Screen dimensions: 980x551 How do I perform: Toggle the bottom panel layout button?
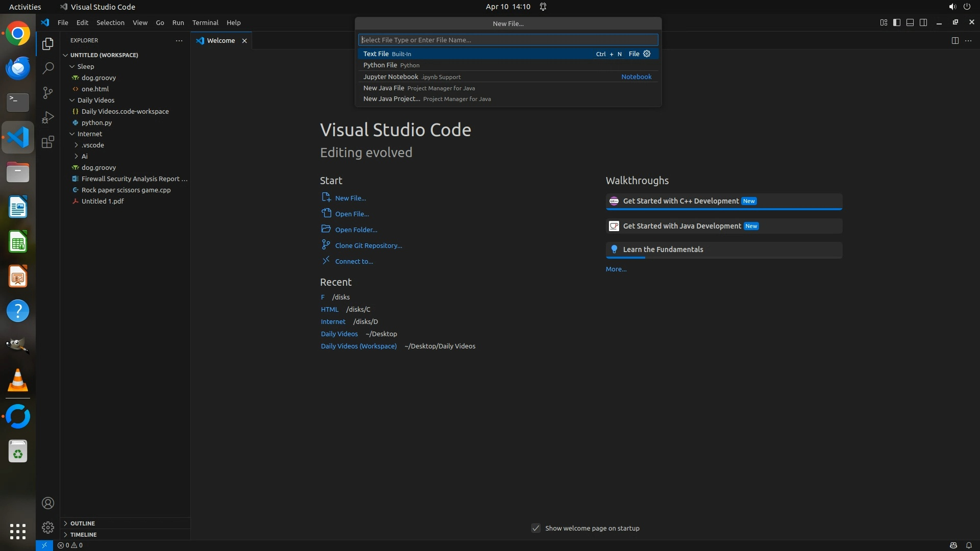[910, 22]
